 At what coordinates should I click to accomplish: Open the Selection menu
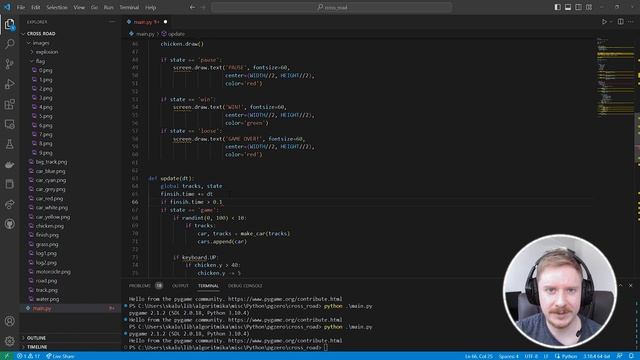click(x=57, y=7)
